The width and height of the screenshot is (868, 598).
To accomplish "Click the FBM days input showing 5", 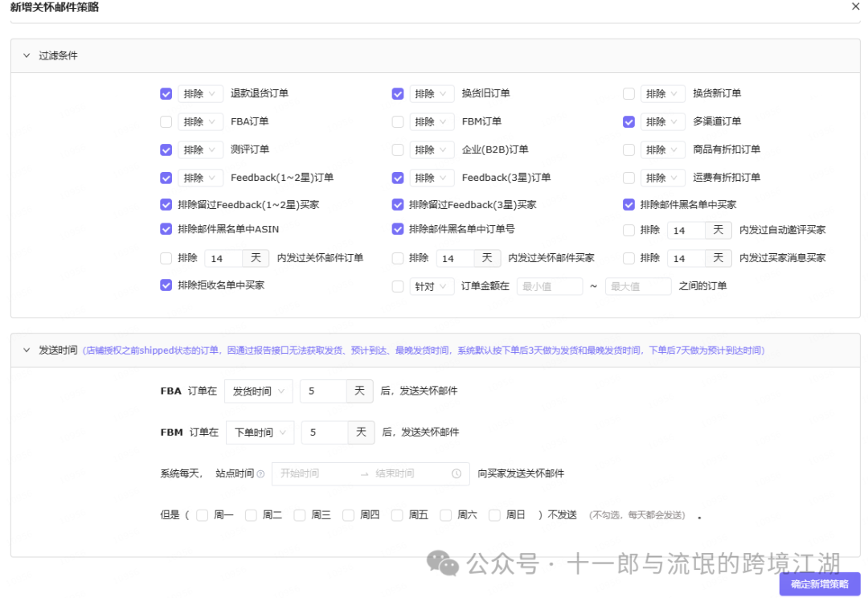I will (325, 432).
